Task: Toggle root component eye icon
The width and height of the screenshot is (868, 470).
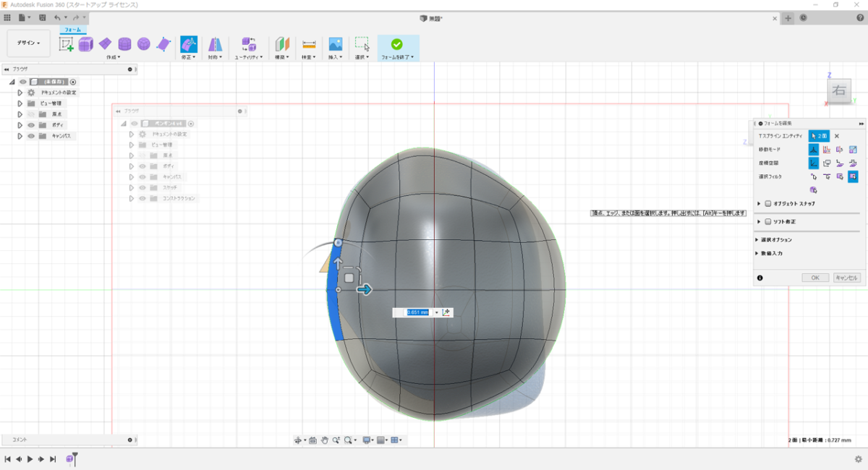Action: (x=23, y=82)
